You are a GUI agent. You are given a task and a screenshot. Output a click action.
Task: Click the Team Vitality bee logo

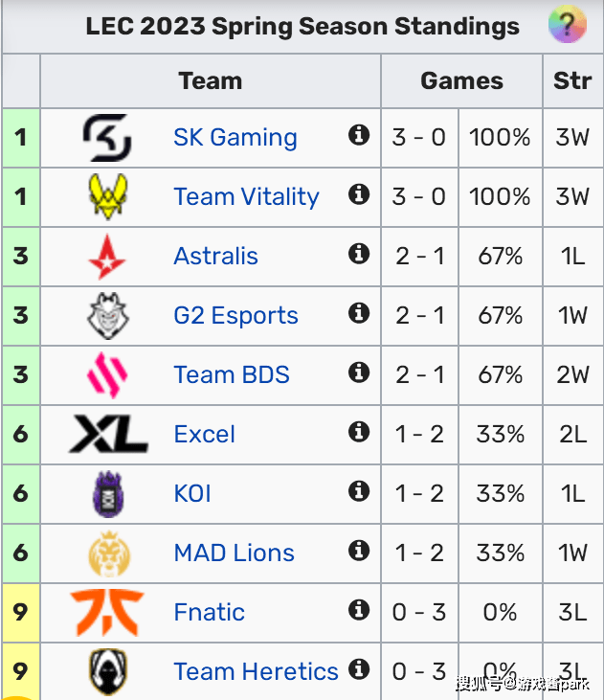coord(106,197)
